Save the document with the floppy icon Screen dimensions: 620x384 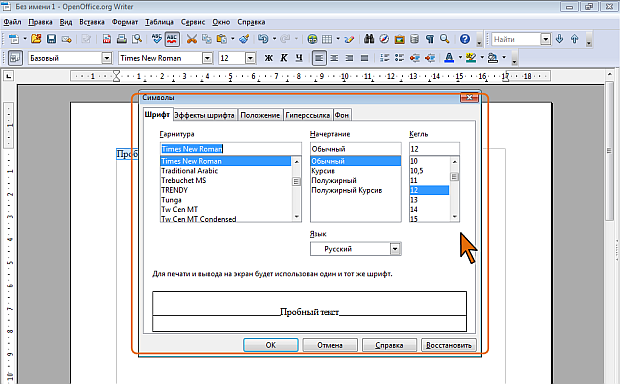51,39
